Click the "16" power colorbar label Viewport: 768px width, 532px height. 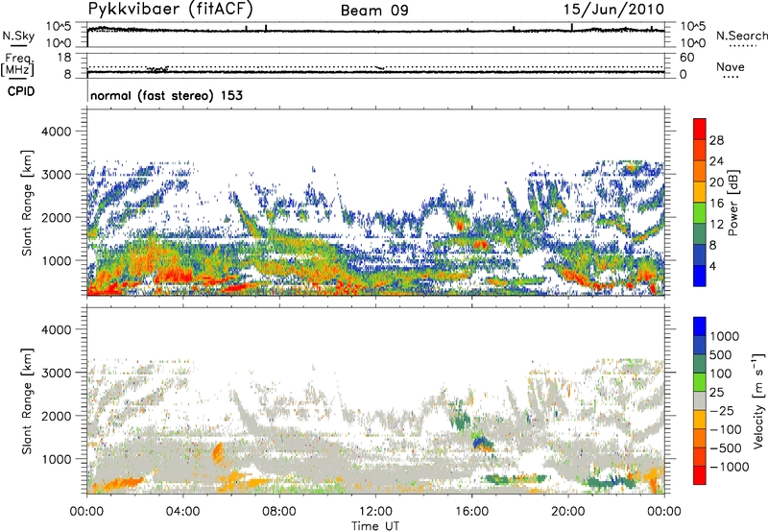coord(716,204)
